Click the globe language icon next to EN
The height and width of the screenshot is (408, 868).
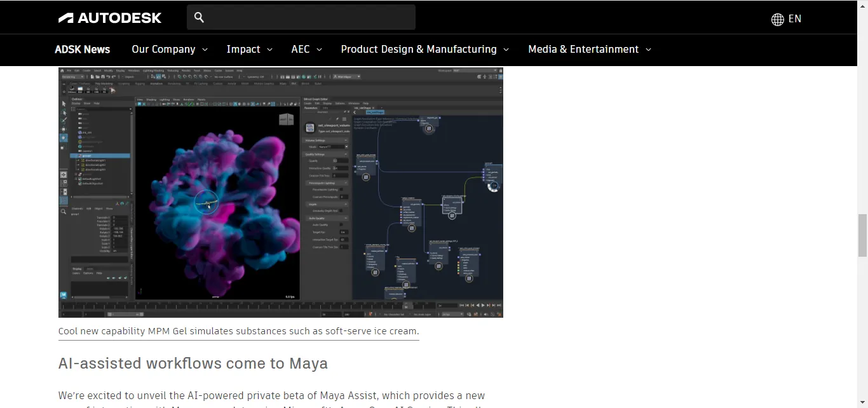[777, 20]
